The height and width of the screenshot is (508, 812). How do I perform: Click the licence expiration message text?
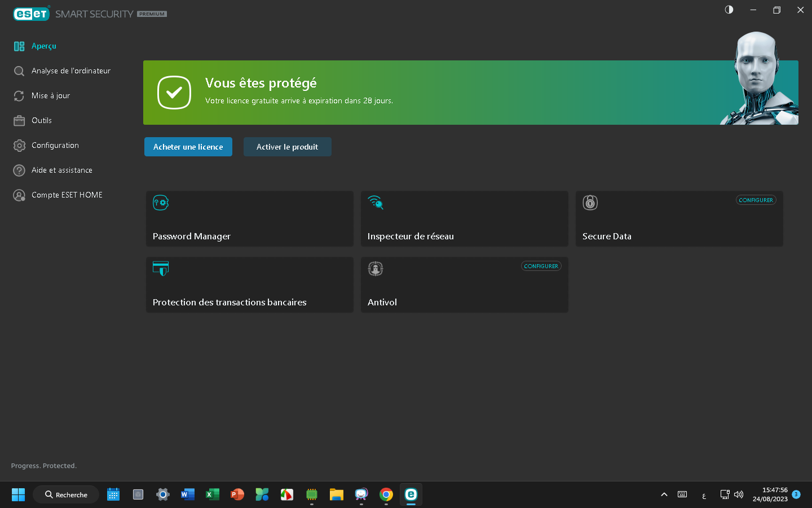[299, 101]
